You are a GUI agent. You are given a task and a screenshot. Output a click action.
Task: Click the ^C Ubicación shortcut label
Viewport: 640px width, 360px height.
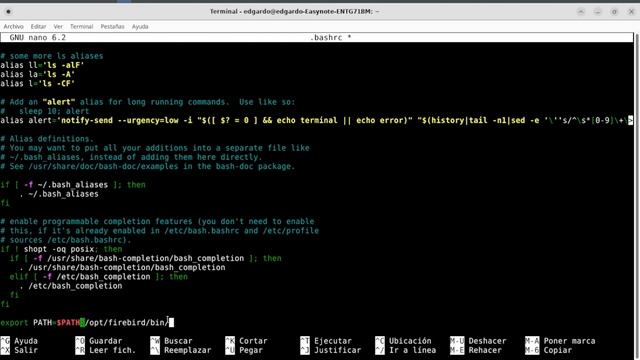(x=403, y=341)
